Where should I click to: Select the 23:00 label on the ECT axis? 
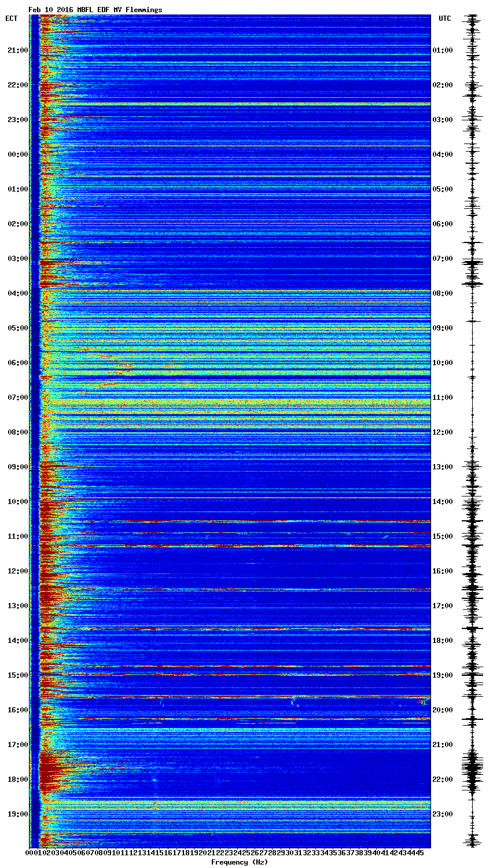coord(18,120)
